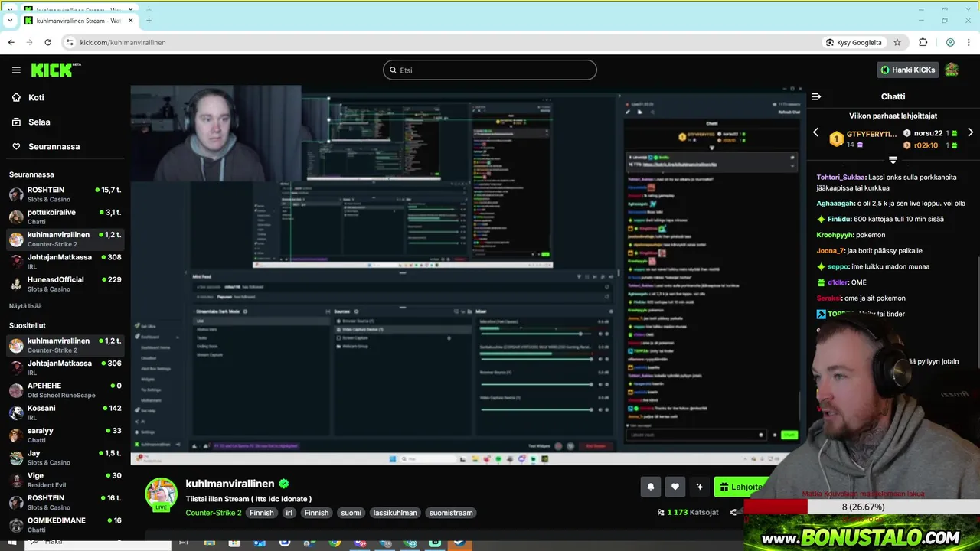Click the verified badge next to kuhlmanvirallinen
The height and width of the screenshot is (551, 980).
point(283,484)
